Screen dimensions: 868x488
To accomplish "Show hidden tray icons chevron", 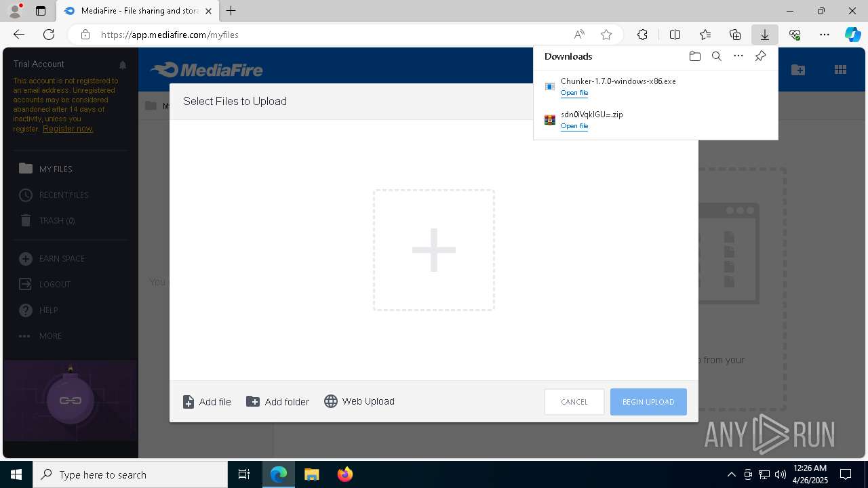I will (731, 474).
